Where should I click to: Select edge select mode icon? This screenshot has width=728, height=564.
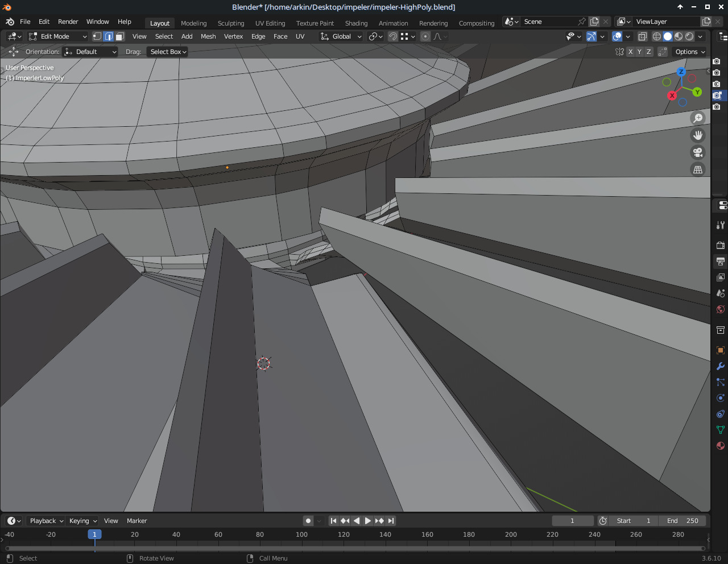[x=109, y=36]
